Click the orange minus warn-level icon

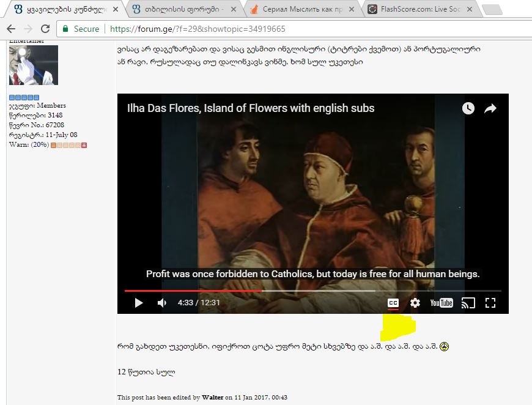(x=53, y=145)
